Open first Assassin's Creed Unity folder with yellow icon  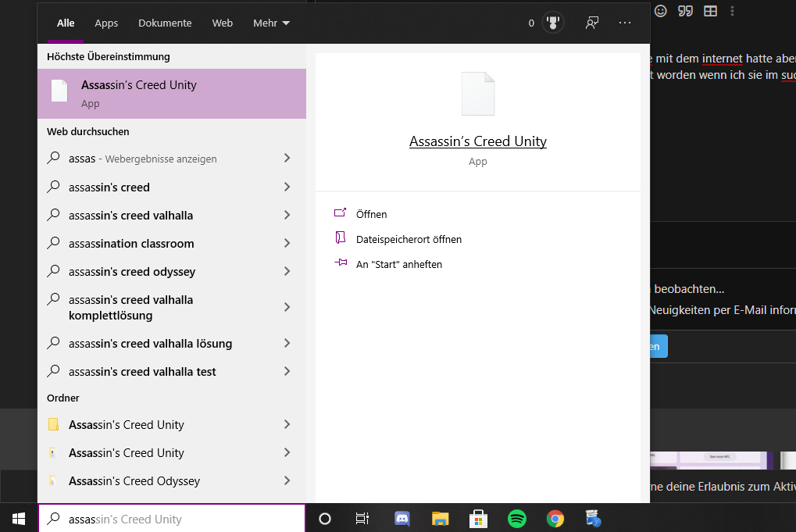[172, 424]
